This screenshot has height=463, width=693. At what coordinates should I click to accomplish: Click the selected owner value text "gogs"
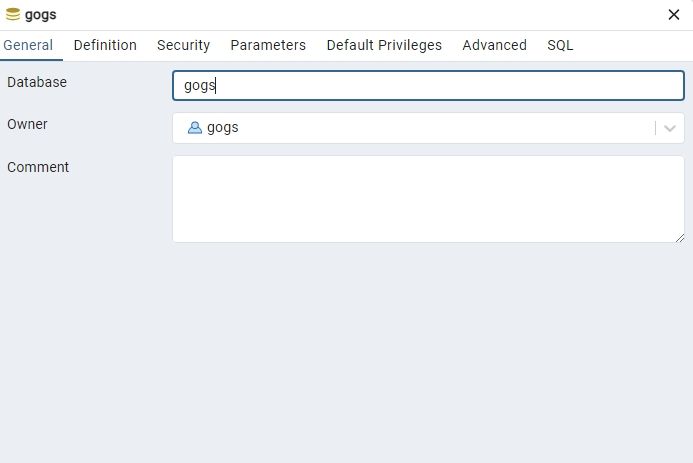[223, 128]
